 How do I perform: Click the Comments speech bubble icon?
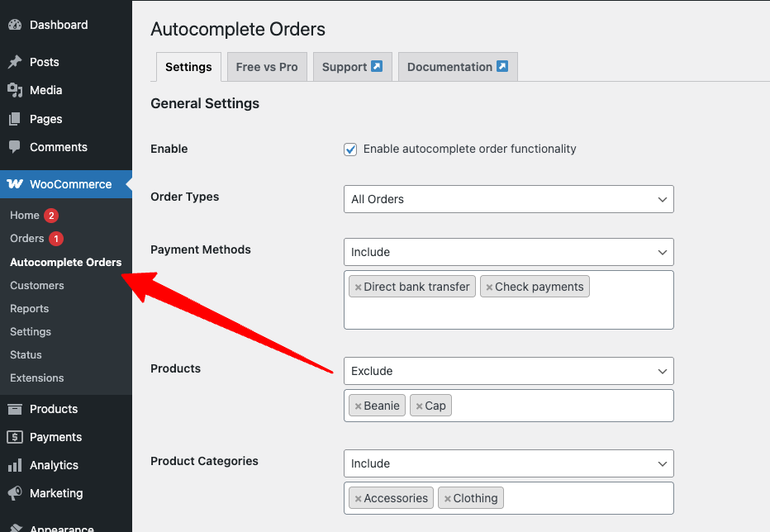(x=15, y=147)
